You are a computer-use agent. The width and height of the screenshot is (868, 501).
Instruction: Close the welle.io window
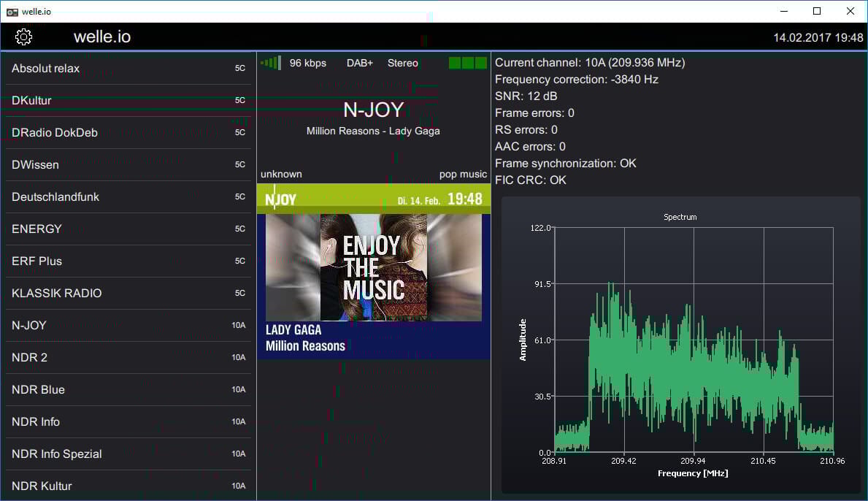(x=850, y=11)
